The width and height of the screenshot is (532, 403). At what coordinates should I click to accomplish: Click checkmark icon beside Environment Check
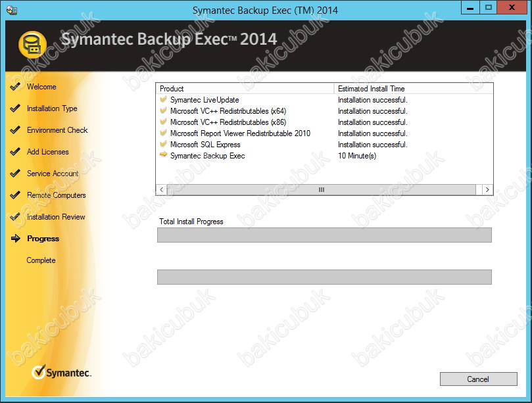tap(15, 130)
